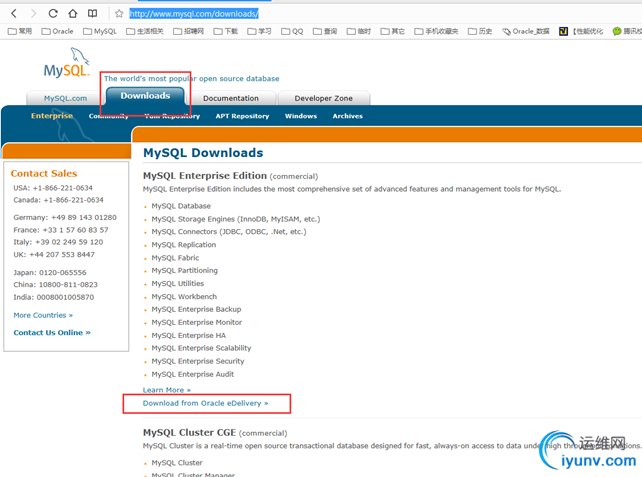
Task: Click the China sales phone number
Action: (68, 285)
